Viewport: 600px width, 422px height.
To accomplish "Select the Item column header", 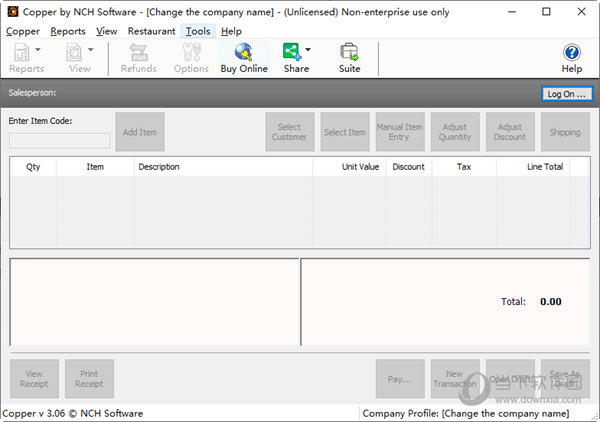I will pos(95,167).
